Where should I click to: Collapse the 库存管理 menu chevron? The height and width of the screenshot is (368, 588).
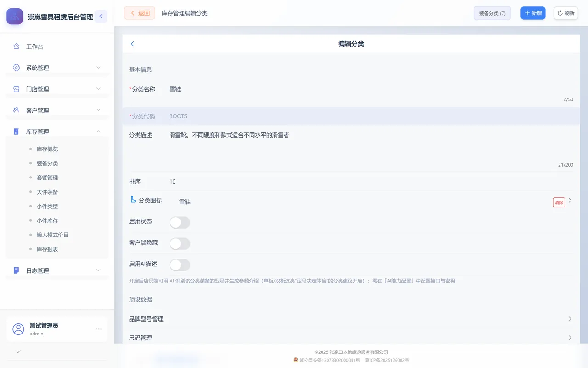(98, 132)
